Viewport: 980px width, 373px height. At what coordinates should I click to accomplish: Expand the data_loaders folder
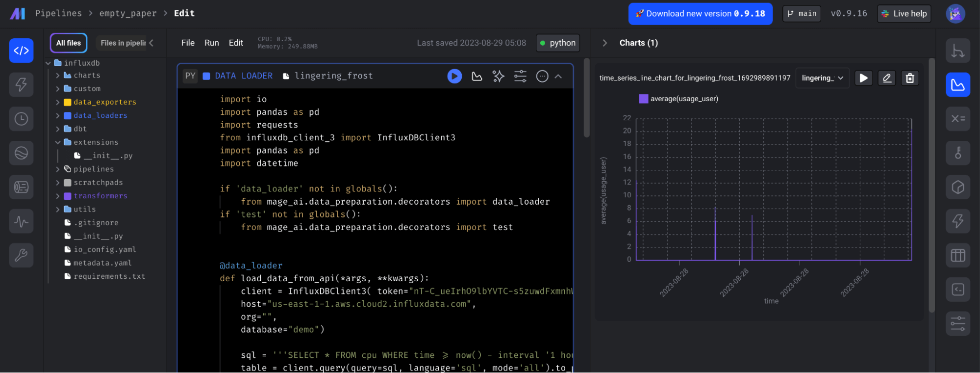(58, 116)
